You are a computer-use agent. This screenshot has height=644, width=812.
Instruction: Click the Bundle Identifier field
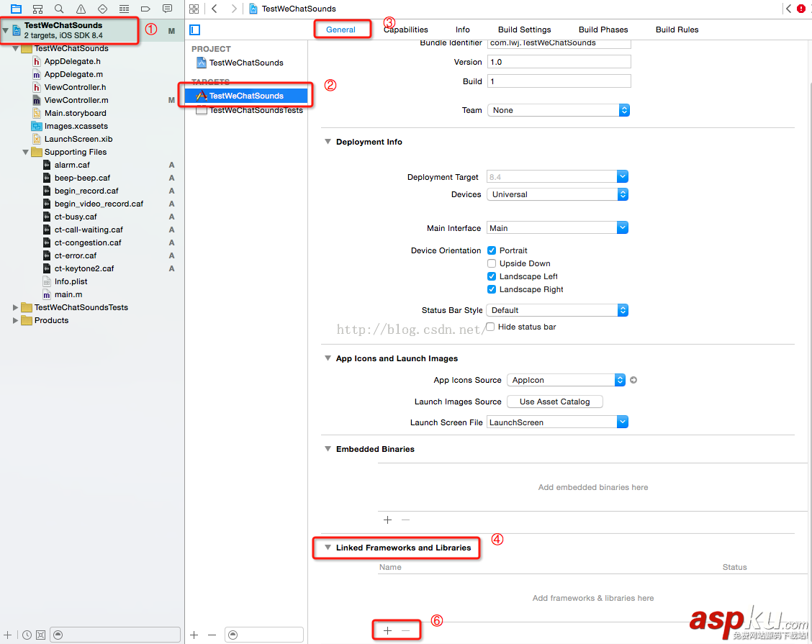click(x=559, y=43)
